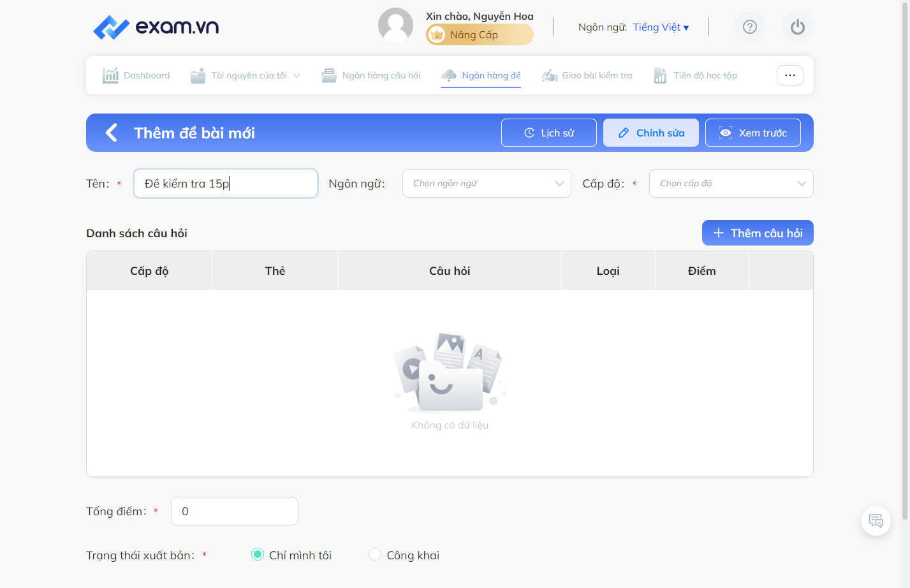Click the Giao bài kiểm tra icon
This screenshot has height=588, width=910.
tap(549, 75)
